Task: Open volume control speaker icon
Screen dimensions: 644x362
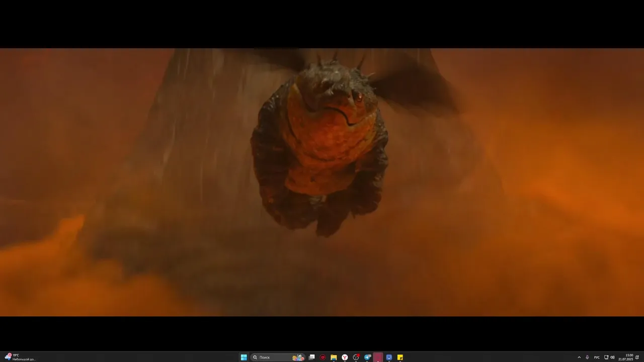Action: 612,357
